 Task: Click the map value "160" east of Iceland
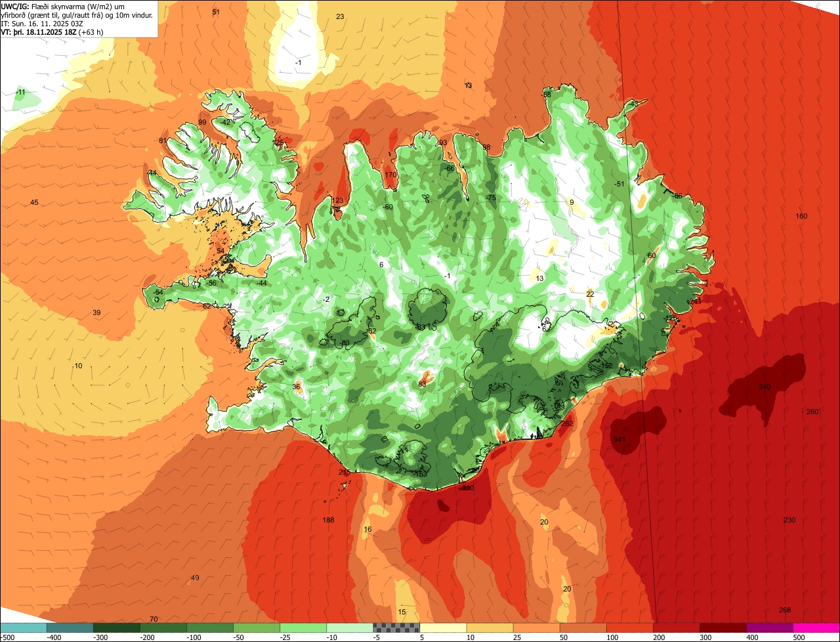(801, 216)
